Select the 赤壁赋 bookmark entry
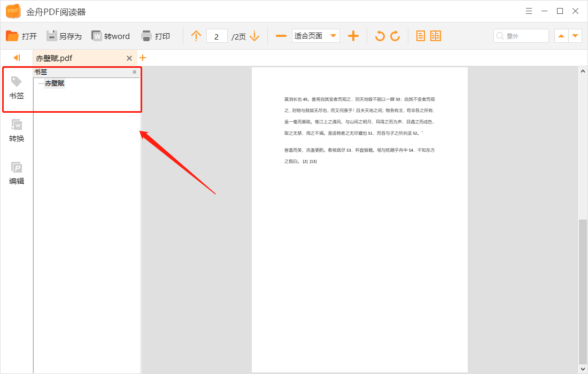Screen dimensions: 588x374 coord(55,83)
